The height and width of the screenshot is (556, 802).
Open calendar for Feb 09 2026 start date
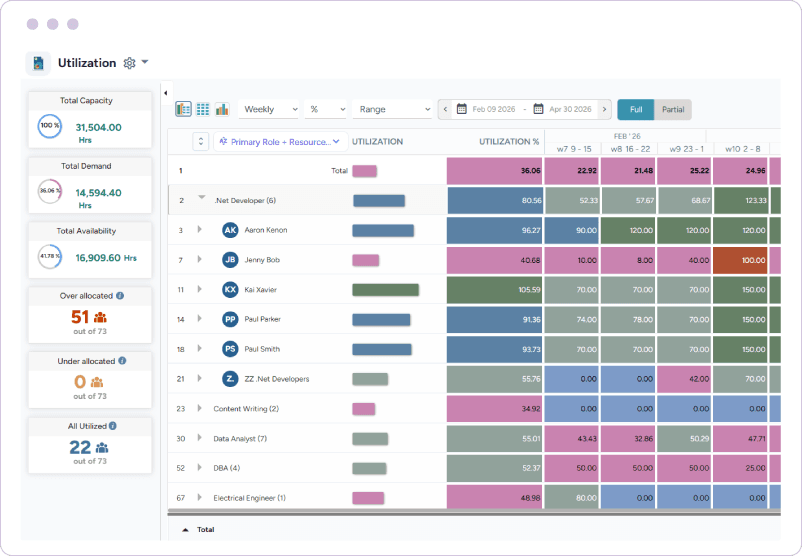[461, 109]
